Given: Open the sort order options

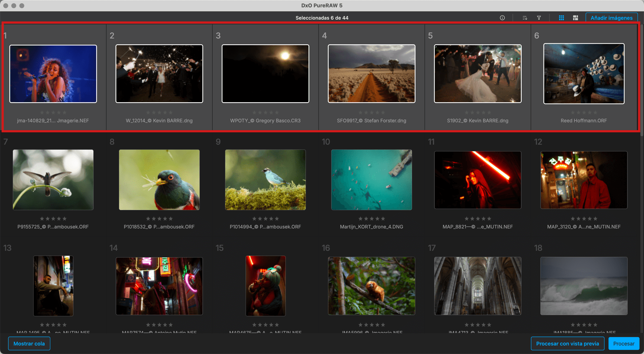Looking at the screenshot, I should point(525,18).
